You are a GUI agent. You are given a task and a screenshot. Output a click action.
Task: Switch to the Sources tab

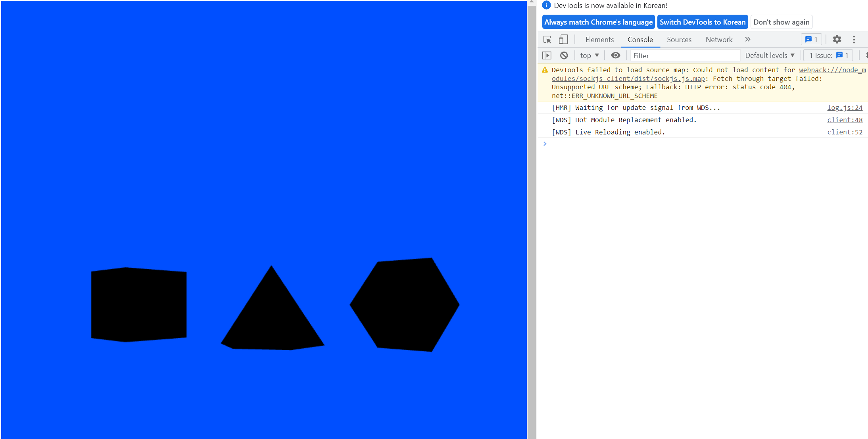pos(679,40)
